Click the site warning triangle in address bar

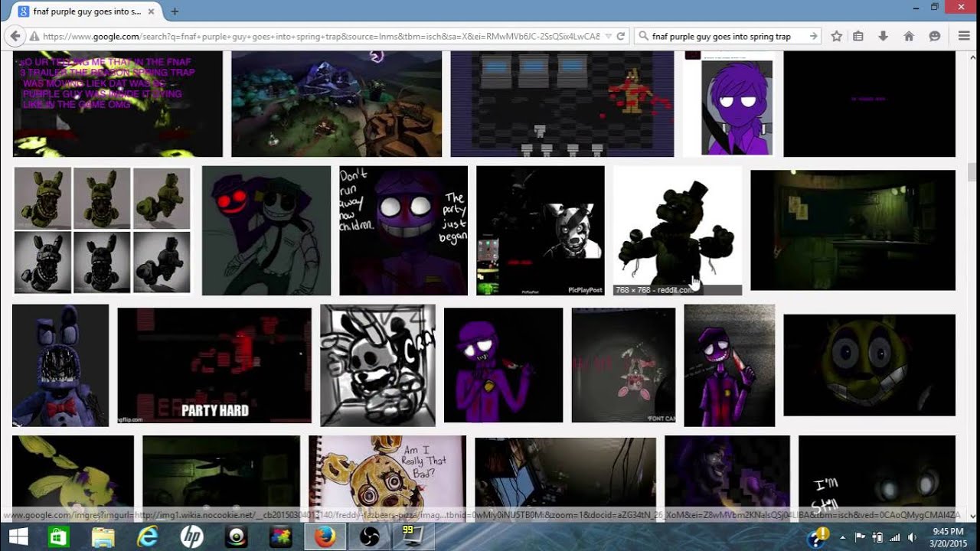click(34, 36)
